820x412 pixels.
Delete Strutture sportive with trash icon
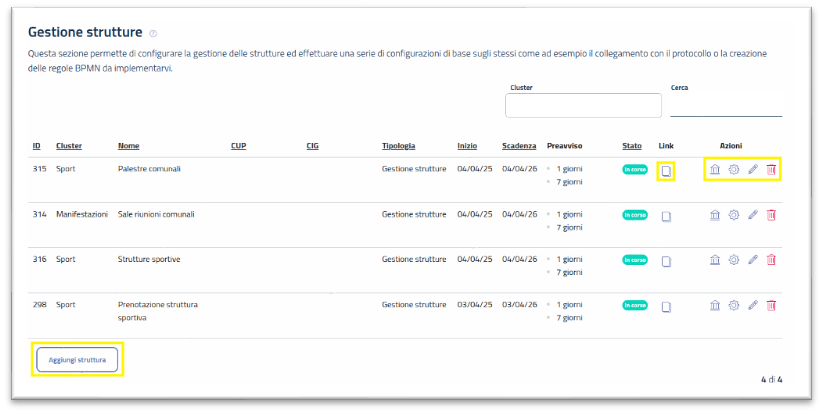pyautogui.click(x=771, y=260)
